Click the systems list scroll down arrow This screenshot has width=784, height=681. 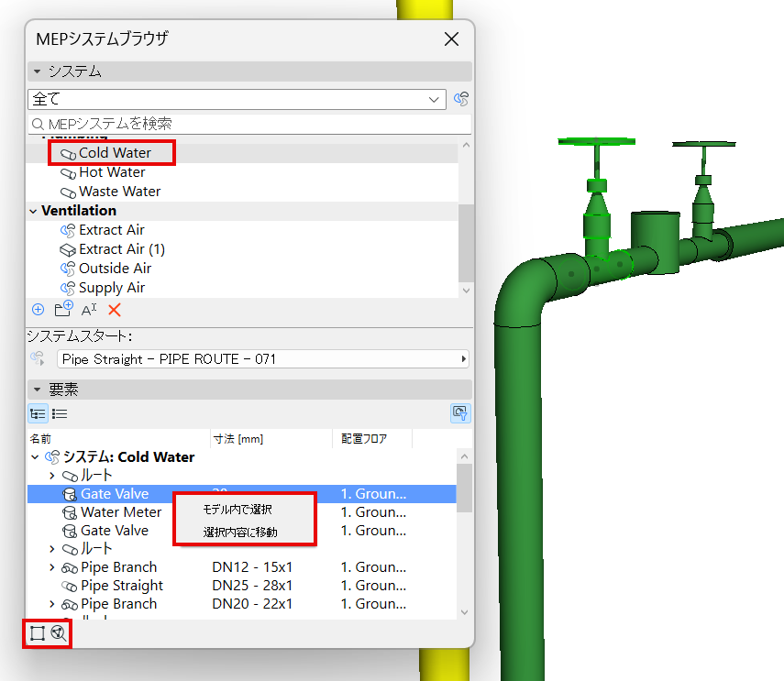point(466,291)
